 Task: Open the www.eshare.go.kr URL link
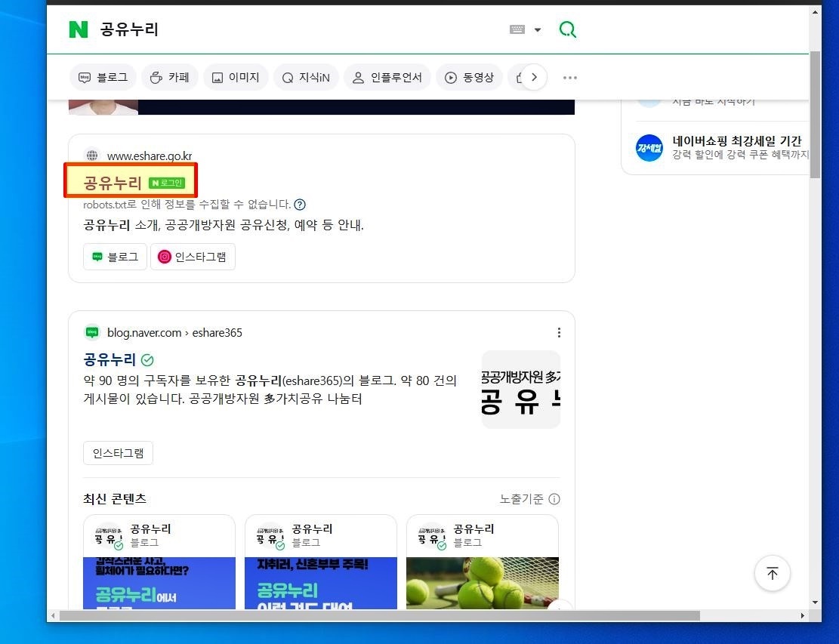pos(150,156)
